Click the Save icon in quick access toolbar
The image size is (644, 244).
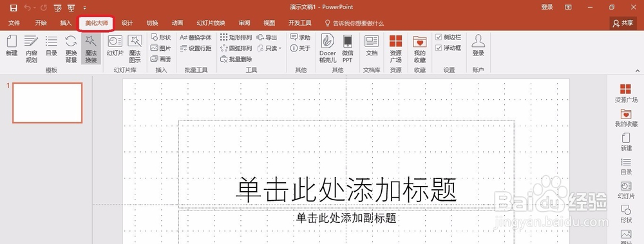[14, 7]
